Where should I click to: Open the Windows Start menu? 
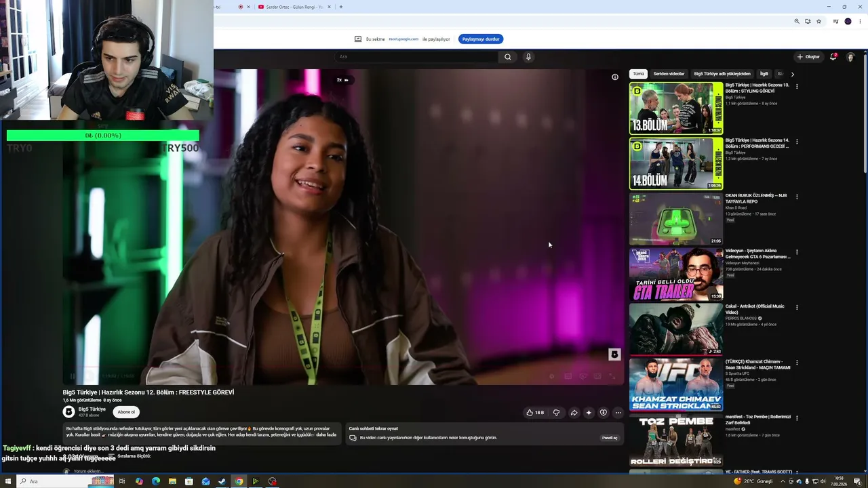coord(8,481)
